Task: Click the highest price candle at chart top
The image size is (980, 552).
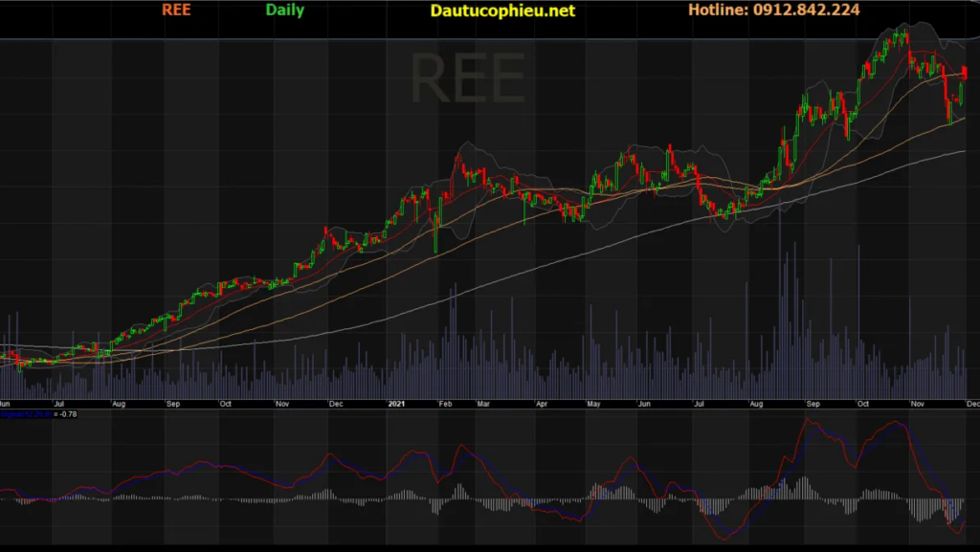Action: click(x=901, y=36)
